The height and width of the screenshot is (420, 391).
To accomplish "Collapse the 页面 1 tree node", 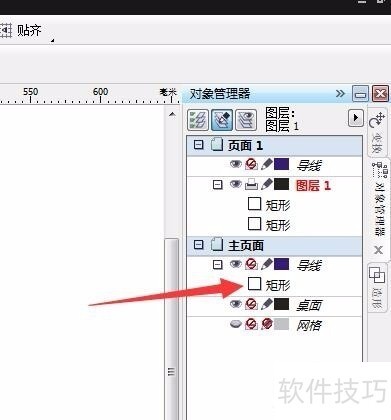I will pos(199,145).
